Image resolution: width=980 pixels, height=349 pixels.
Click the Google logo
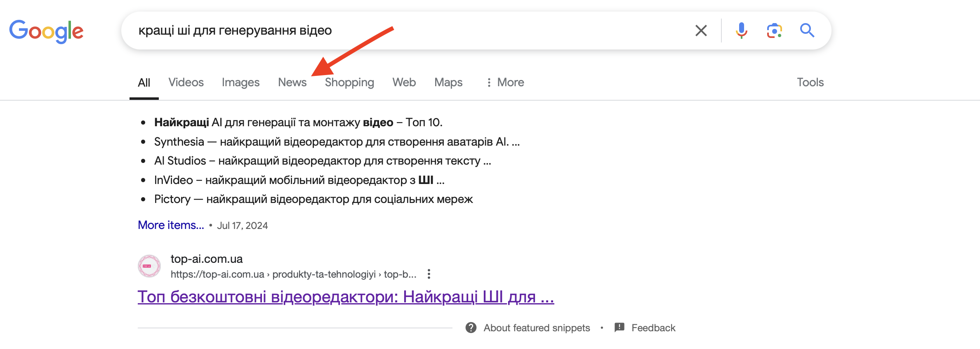coord(46,31)
